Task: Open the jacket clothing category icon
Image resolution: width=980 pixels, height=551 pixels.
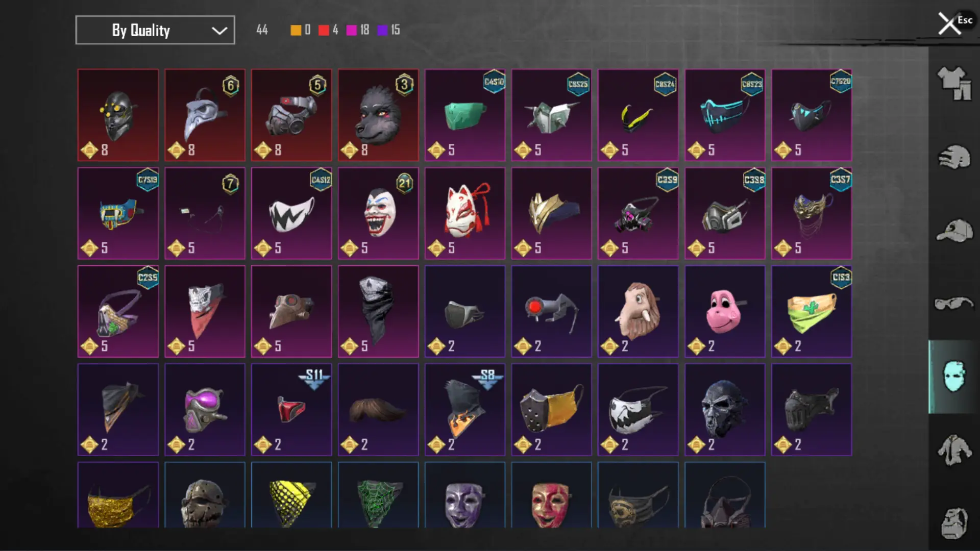Action: 954,450
